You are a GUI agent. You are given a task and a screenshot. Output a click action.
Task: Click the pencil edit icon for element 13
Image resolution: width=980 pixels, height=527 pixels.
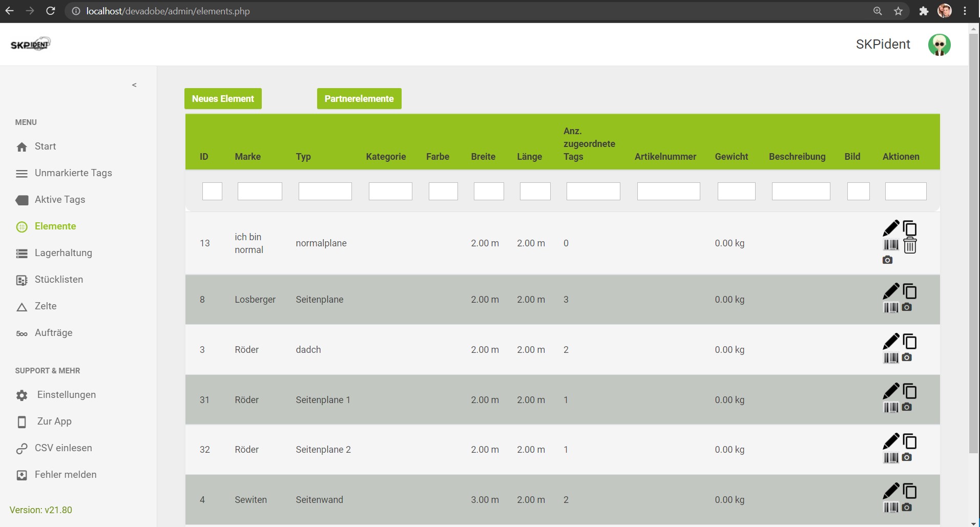tap(891, 228)
